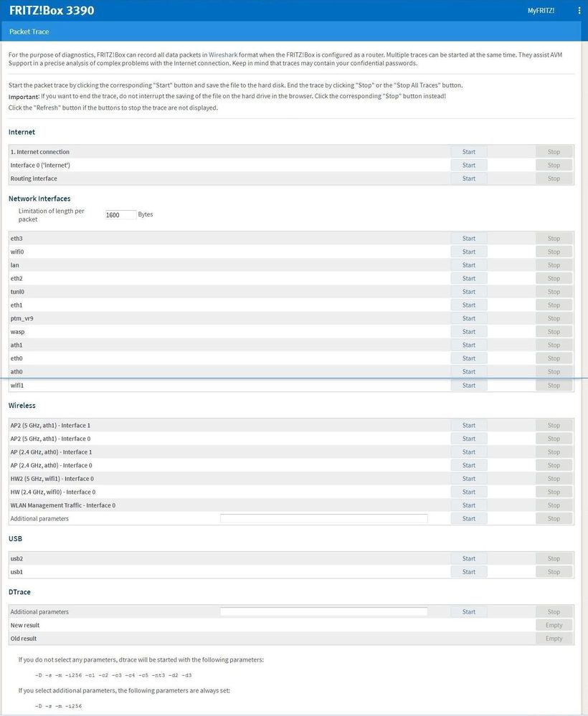Empty the New result entry
Image resolution: width=588 pixels, height=716 pixels.
click(x=554, y=625)
